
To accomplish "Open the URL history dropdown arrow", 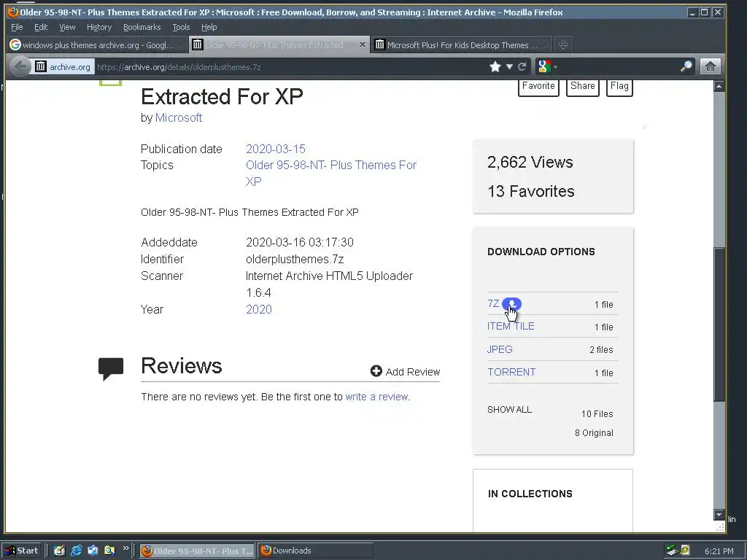I will 509,66.
